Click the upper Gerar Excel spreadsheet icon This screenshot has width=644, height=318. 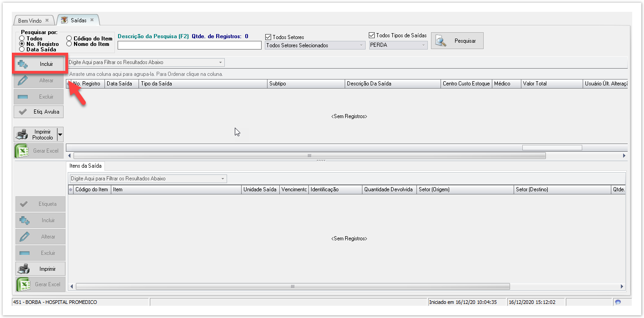[22, 151]
